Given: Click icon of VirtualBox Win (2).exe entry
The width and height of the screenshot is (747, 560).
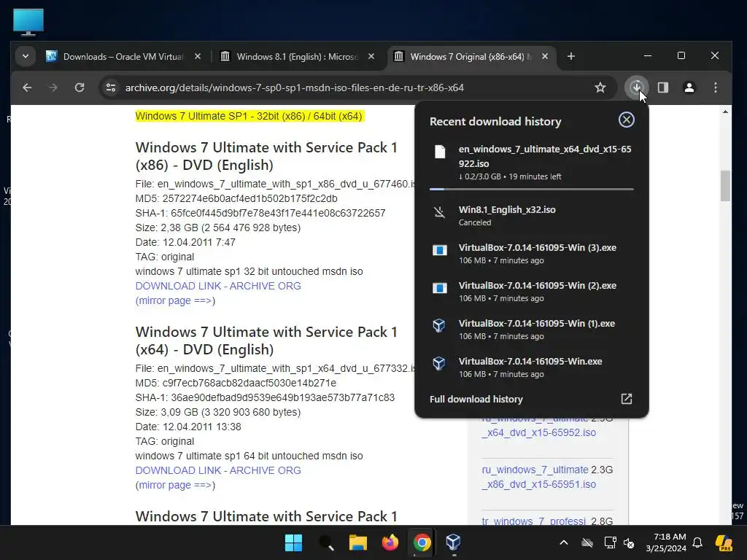Looking at the screenshot, I should click(439, 287).
